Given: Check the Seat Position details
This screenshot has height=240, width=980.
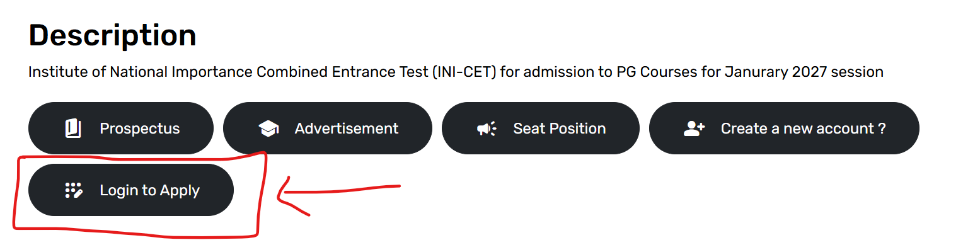Looking at the screenshot, I should [541, 128].
